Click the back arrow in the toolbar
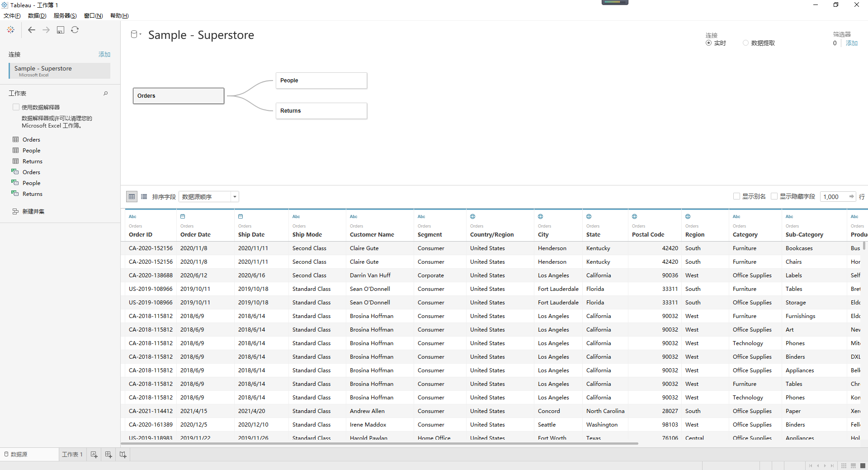Image resolution: width=868 pixels, height=470 pixels. click(x=31, y=30)
